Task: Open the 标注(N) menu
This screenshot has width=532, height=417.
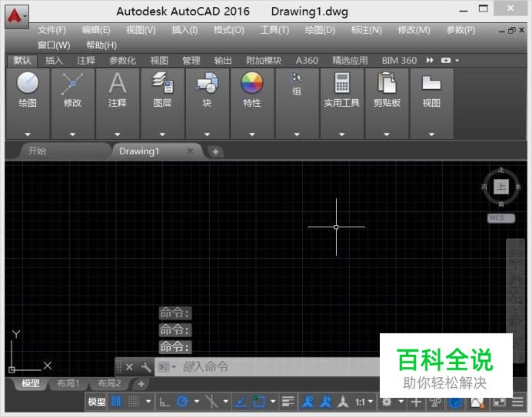Action: (x=366, y=30)
